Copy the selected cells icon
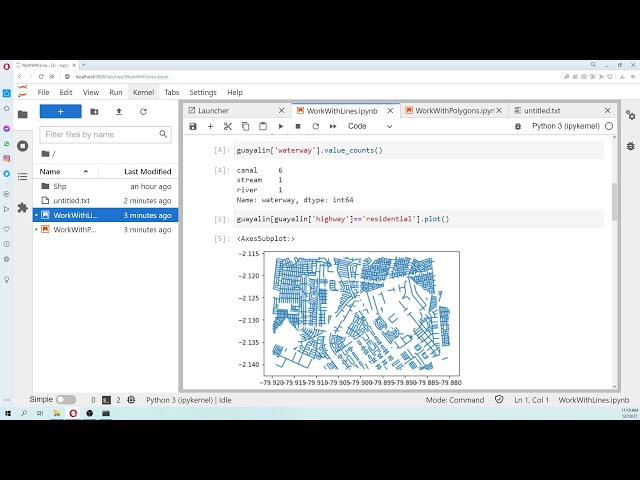The image size is (640, 480). click(245, 127)
